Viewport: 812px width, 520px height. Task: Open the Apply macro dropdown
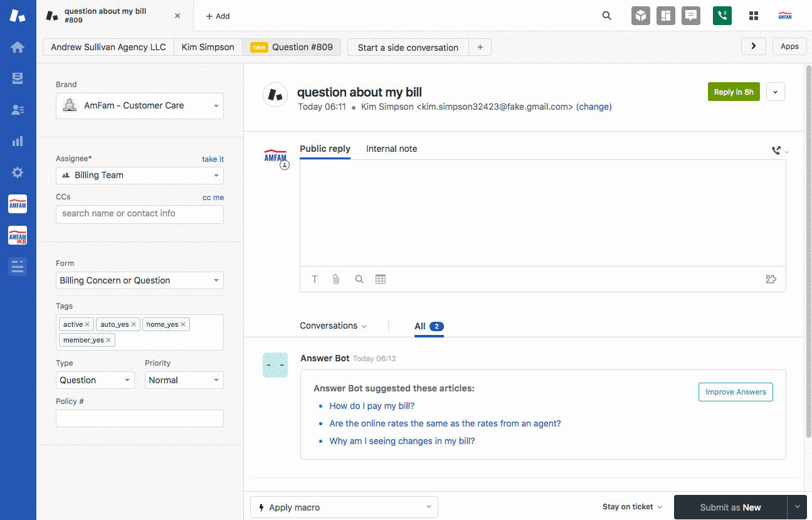[x=344, y=507]
